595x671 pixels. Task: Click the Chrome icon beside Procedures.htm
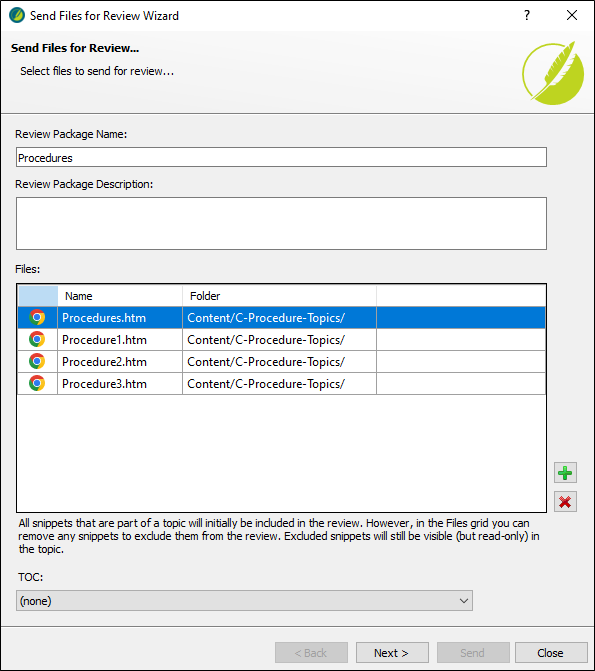tap(37, 317)
